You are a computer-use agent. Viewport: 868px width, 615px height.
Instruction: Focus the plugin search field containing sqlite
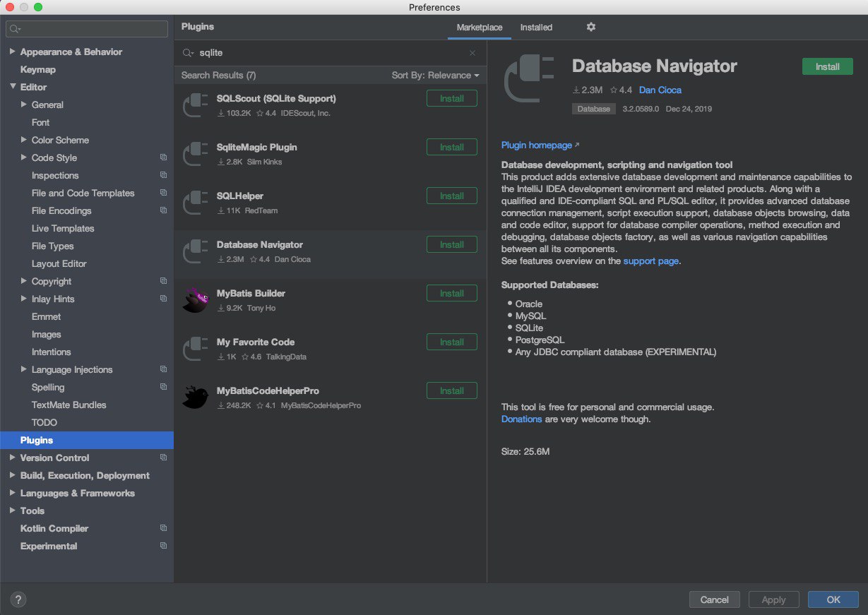pos(331,53)
